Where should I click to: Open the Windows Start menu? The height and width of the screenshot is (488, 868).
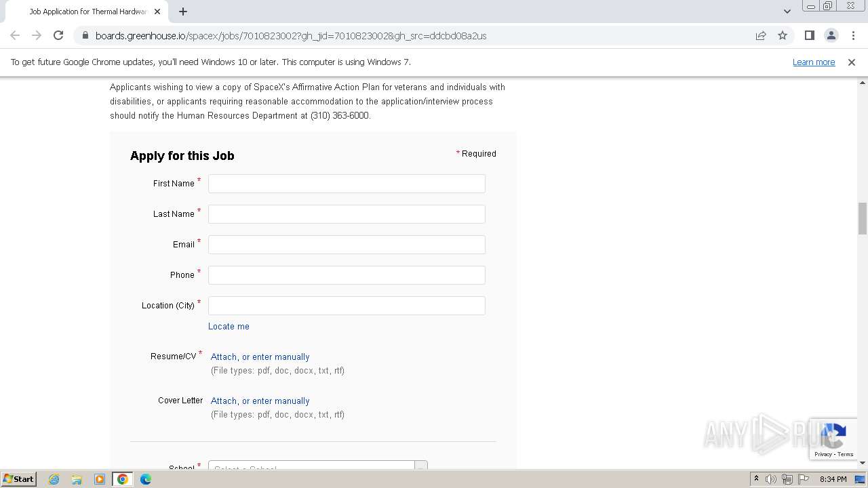point(19,479)
